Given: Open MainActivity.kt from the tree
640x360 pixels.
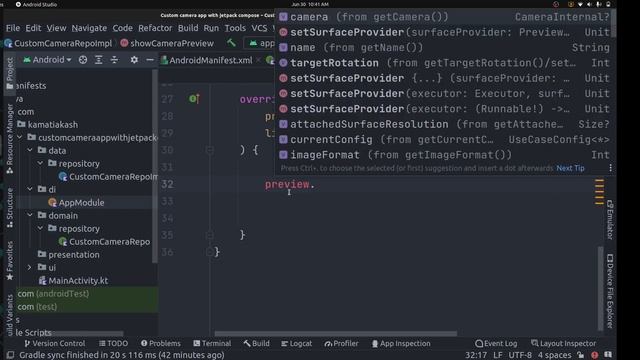Looking at the screenshot, I should (x=73, y=281).
